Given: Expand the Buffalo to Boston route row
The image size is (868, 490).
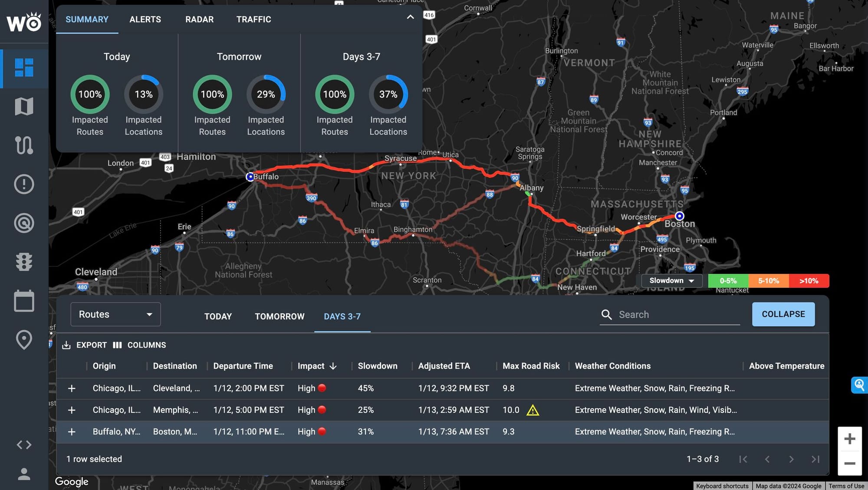Looking at the screenshot, I should (x=72, y=432).
